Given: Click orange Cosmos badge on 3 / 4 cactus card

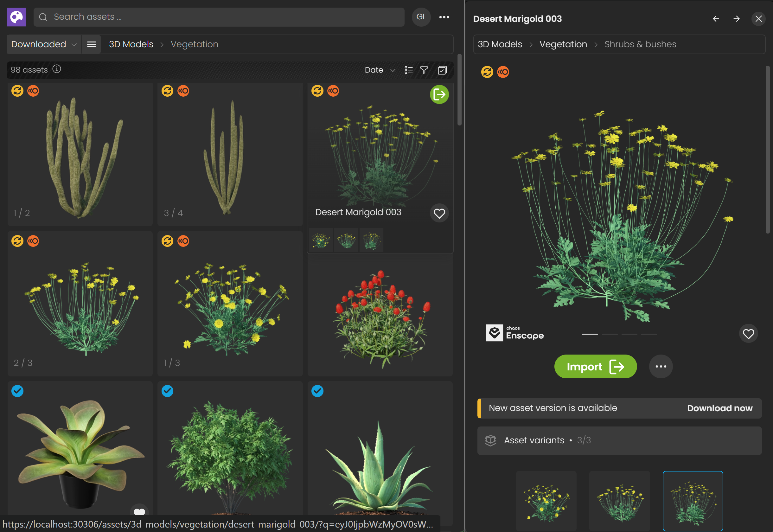Looking at the screenshot, I should click(183, 91).
